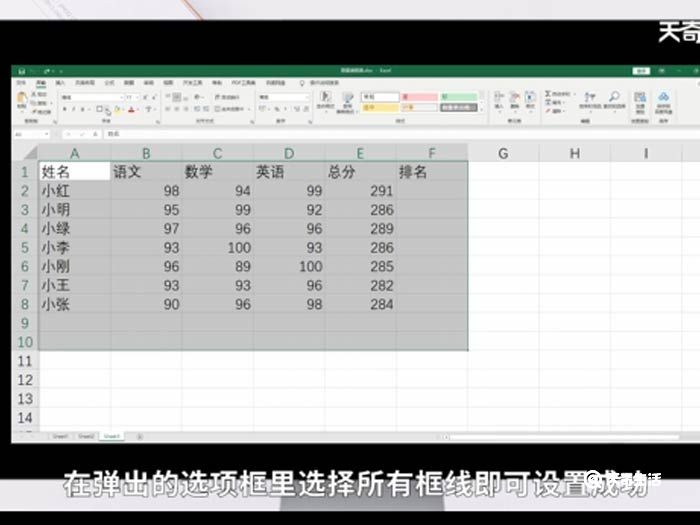Click the Increase Font Size icon

point(146,97)
